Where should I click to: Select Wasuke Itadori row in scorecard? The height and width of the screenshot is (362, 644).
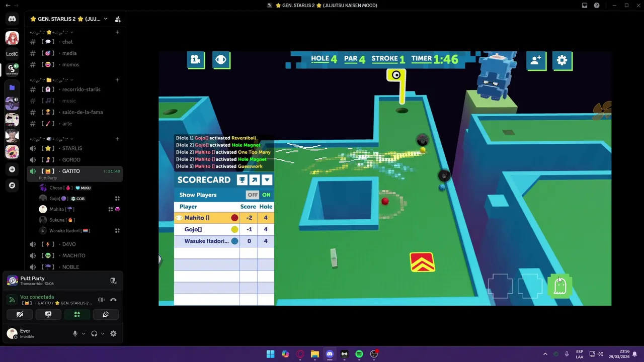pos(224,241)
